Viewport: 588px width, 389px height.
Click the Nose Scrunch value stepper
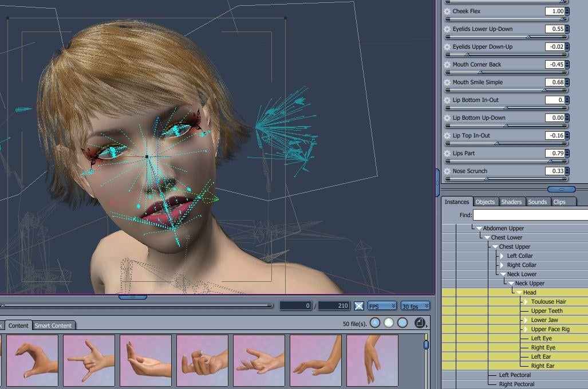[567, 171]
